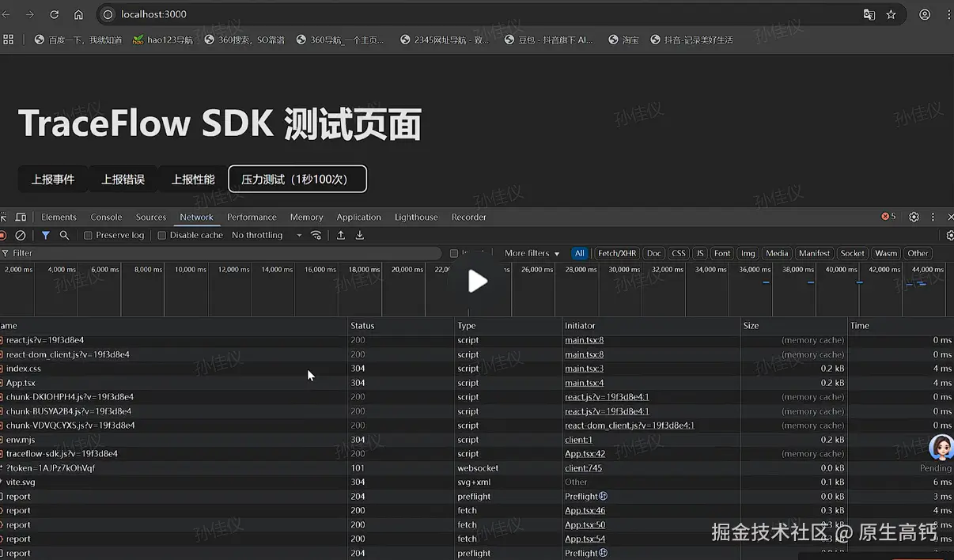954x560 pixels.
Task: Click the cartoon avatar floating icon
Action: pyautogui.click(x=941, y=448)
